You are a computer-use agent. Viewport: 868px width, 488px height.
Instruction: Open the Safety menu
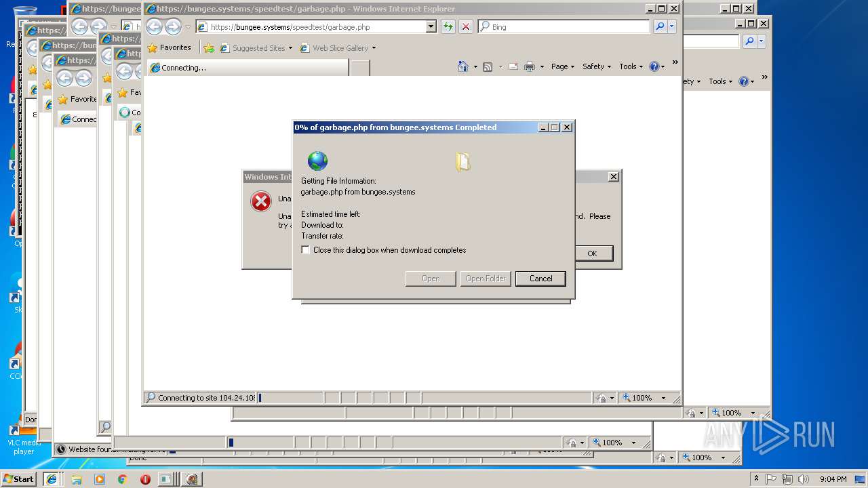(597, 66)
